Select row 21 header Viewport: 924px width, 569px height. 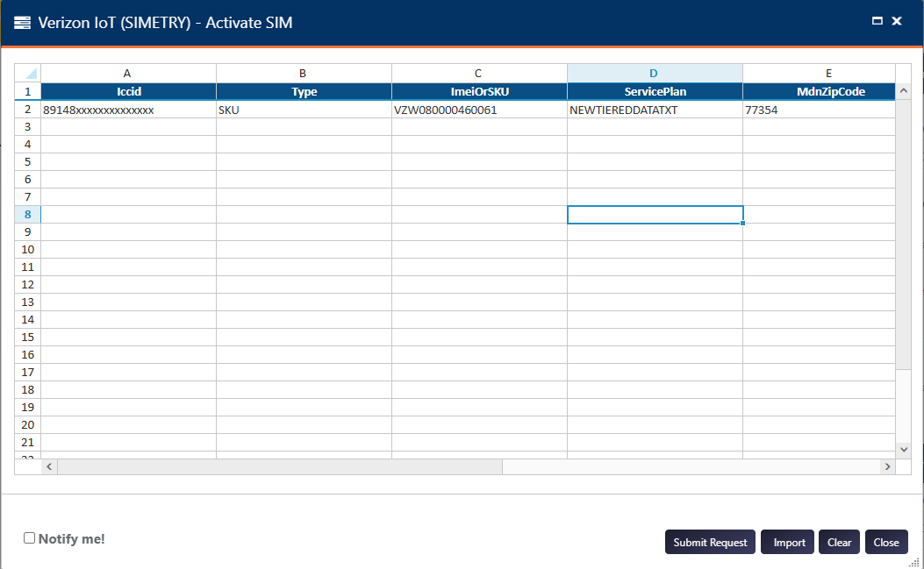click(28, 443)
